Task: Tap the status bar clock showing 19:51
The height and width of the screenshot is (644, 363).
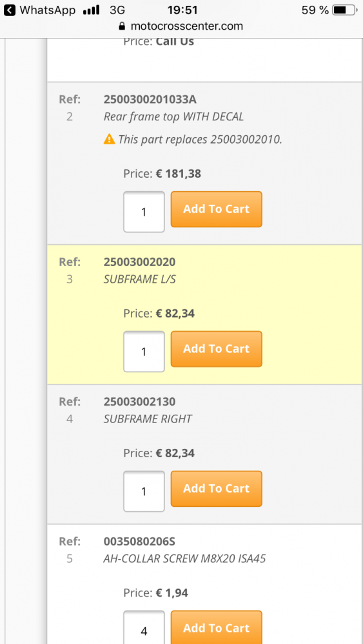Action: 182,10
